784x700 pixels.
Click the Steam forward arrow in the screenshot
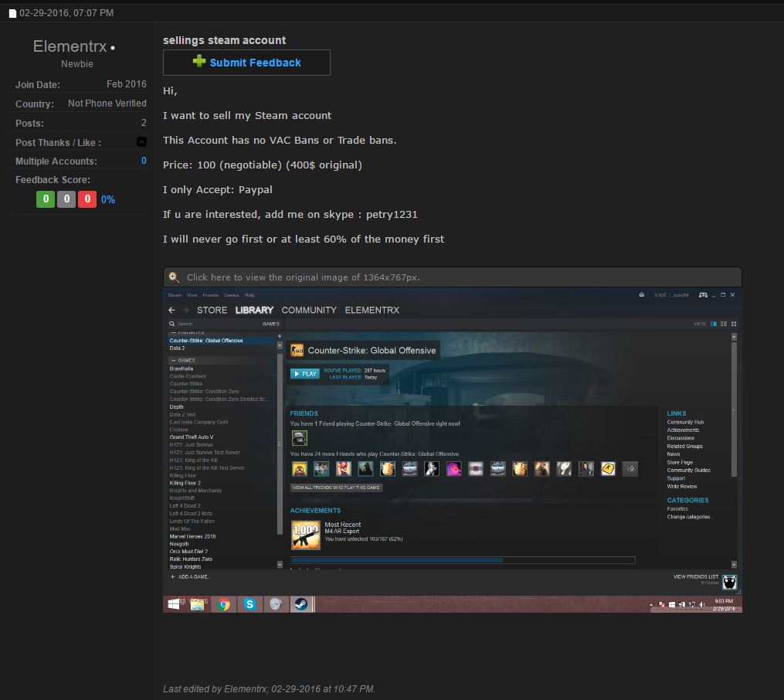coord(185,310)
